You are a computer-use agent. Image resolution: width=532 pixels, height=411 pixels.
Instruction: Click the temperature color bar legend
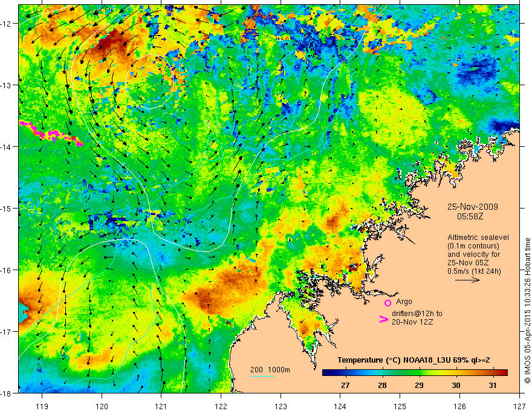pyautogui.click(x=415, y=372)
